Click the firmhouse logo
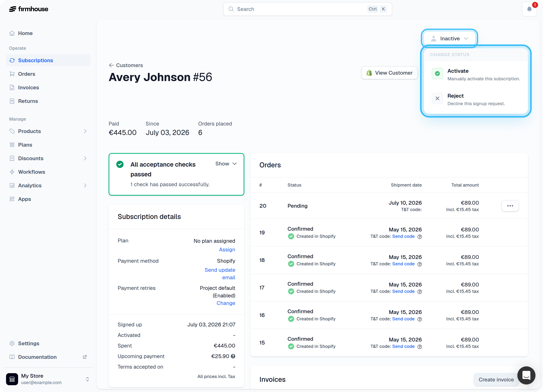 28,9
